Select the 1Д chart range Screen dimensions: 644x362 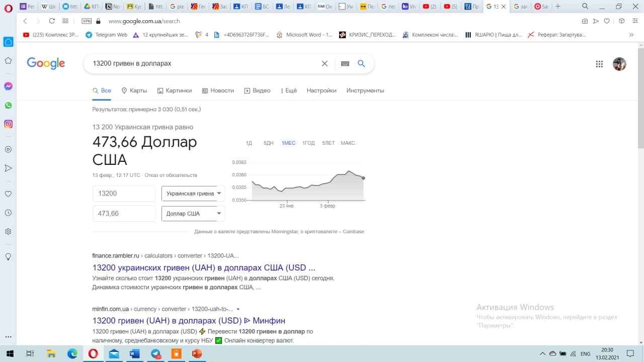coord(249,143)
